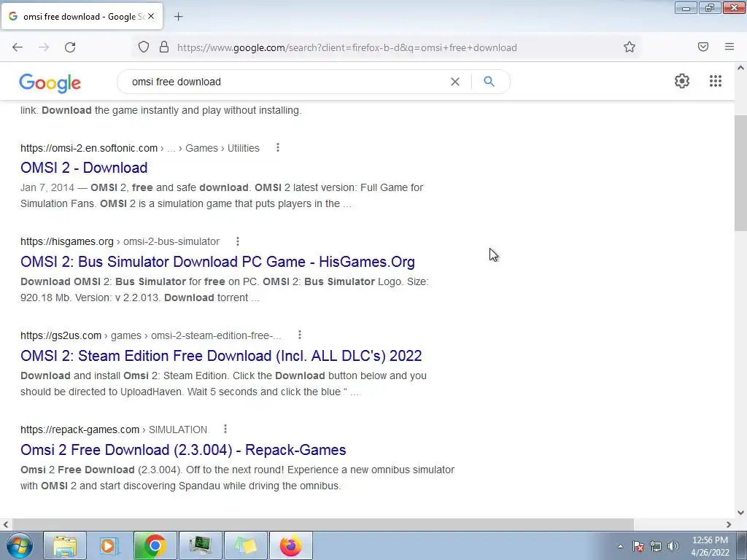Open the Firefox application menu
This screenshot has height=560, width=747.
(729, 47)
